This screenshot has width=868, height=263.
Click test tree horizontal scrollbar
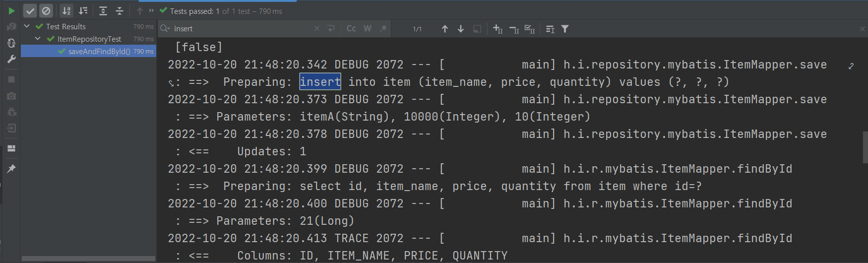pyautogui.click(x=88, y=259)
